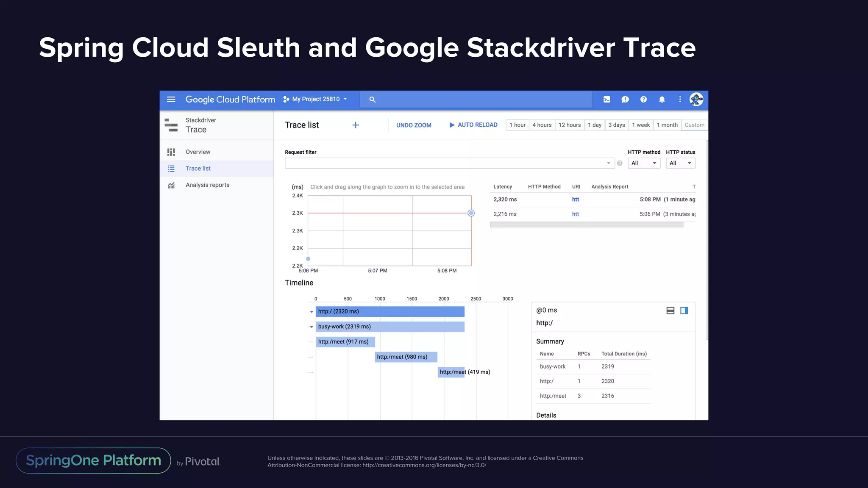The height and width of the screenshot is (488, 868).
Task: Open Trace list in the sidebar
Action: pyautogui.click(x=217, y=169)
